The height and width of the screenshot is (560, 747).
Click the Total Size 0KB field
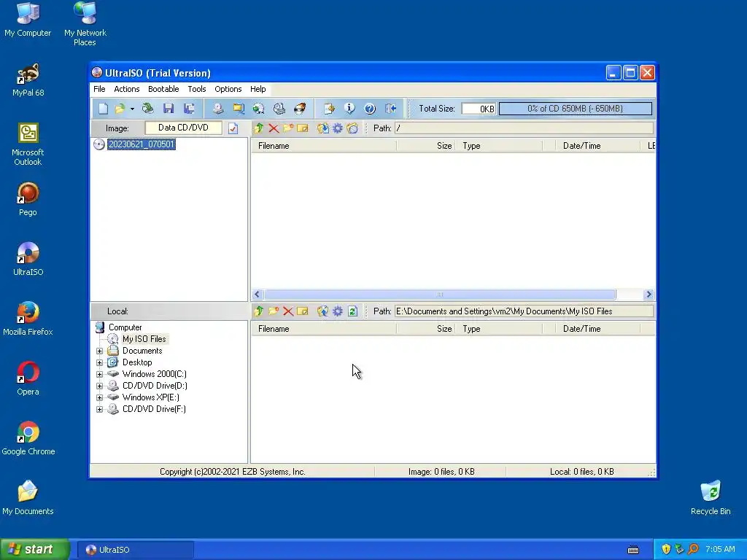pos(479,109)
